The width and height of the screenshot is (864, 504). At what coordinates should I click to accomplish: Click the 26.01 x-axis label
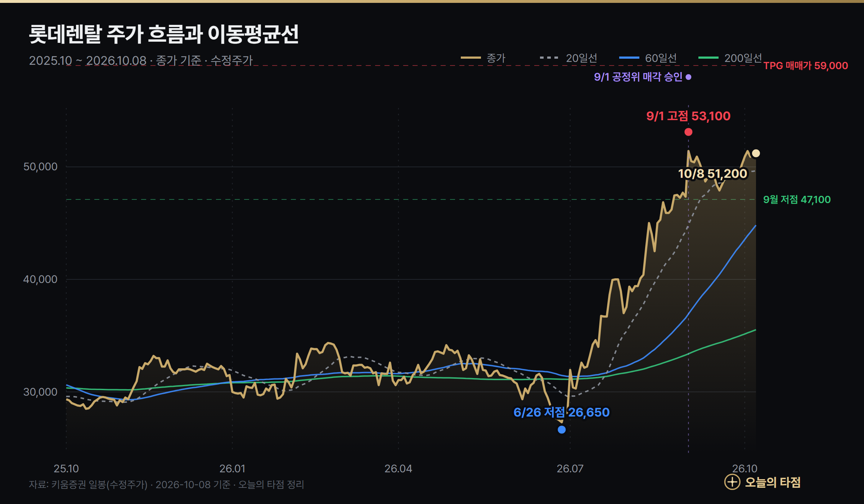pyautogui.click(x=232, y=469)
